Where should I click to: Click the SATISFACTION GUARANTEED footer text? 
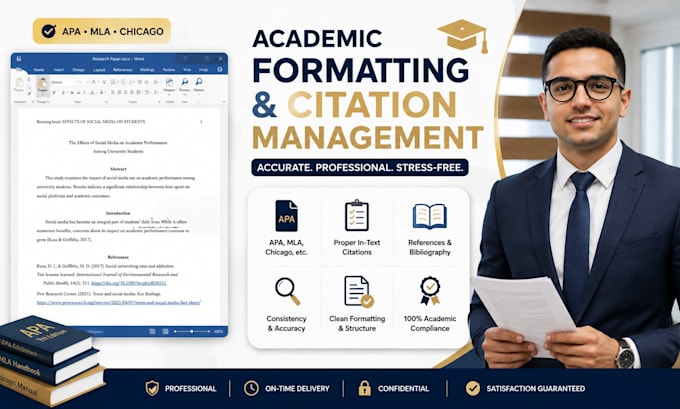point(536,389)
